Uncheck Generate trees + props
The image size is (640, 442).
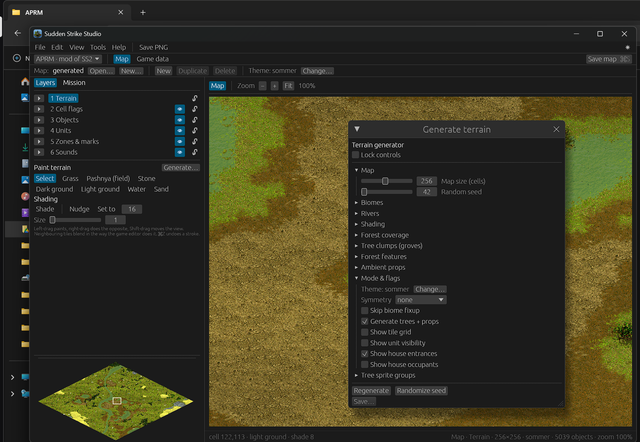364,321
